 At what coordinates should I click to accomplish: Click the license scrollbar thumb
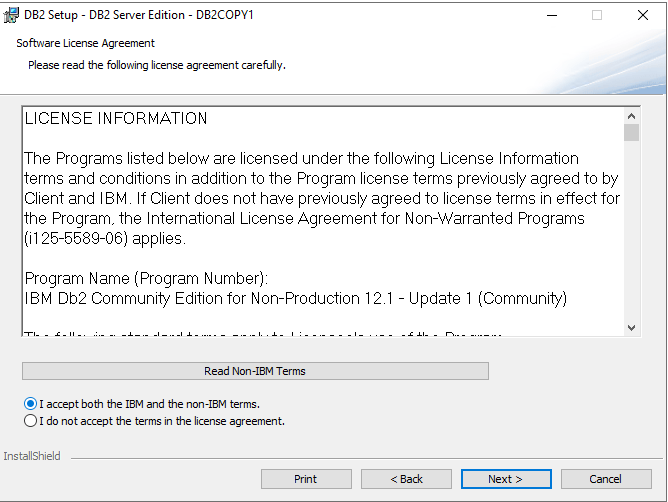tap(631, 133)
